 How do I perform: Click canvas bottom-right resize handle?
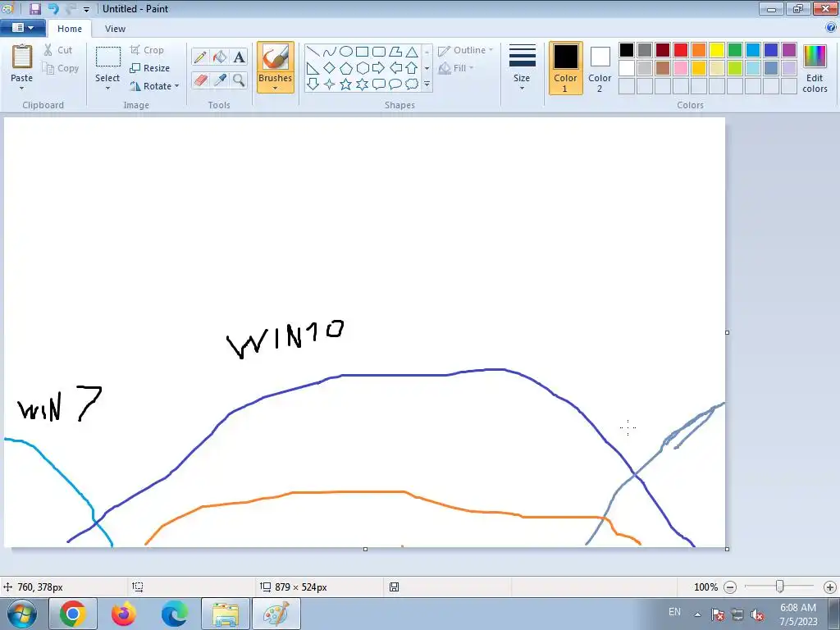pos(727,549)
